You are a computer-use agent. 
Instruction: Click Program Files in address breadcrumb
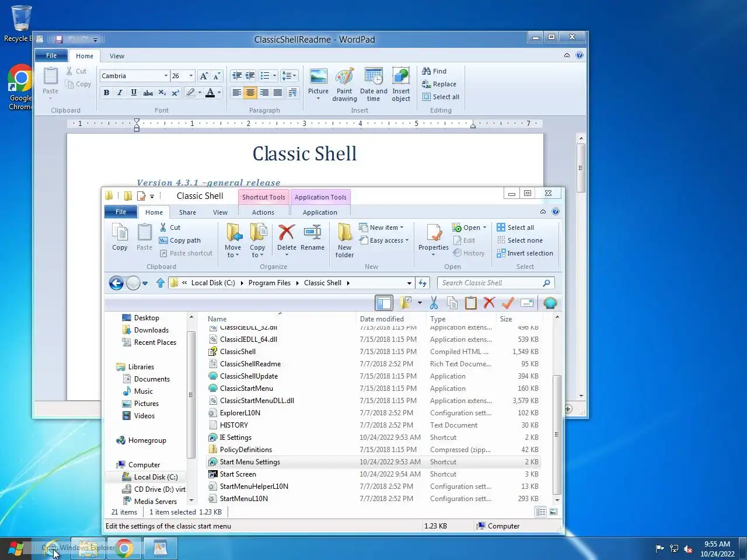(x=270, y=283)
